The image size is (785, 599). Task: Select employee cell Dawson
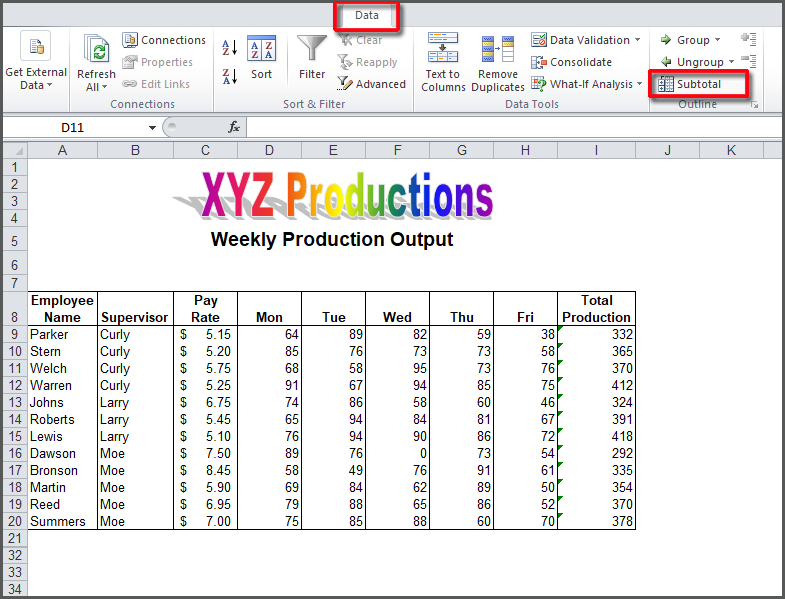[x=63, y=454]
